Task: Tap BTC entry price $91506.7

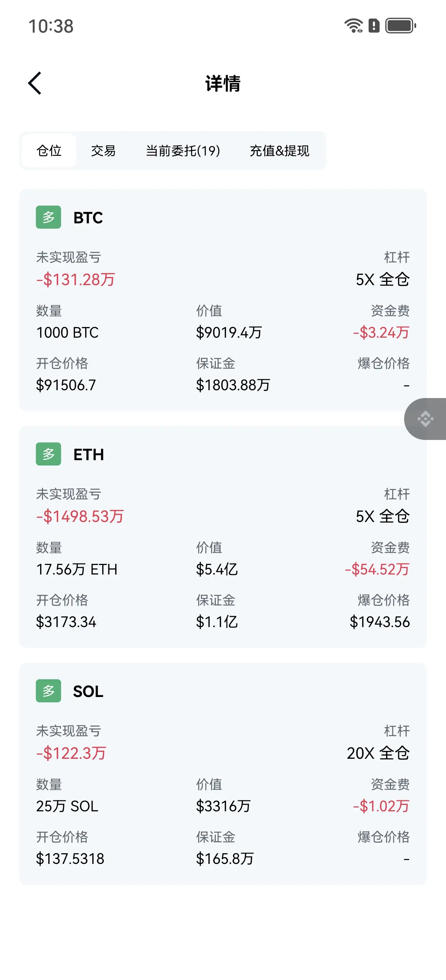Action: (66, 385)
